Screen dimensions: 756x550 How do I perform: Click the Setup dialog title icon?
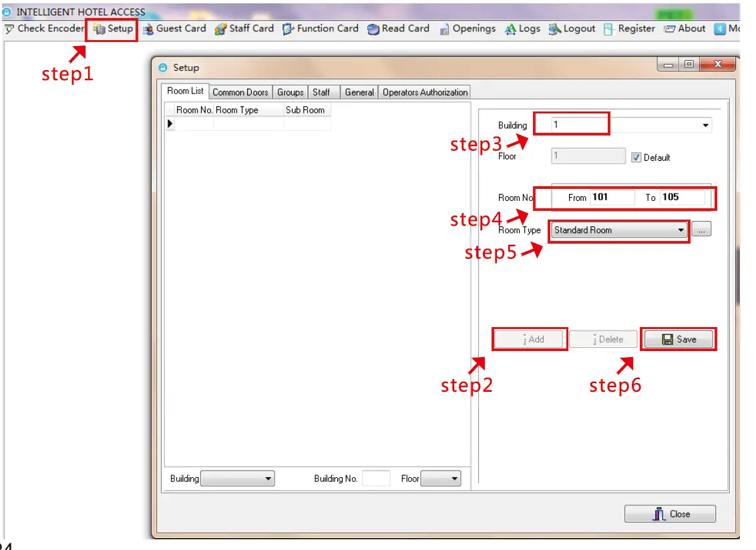[163, 67]
